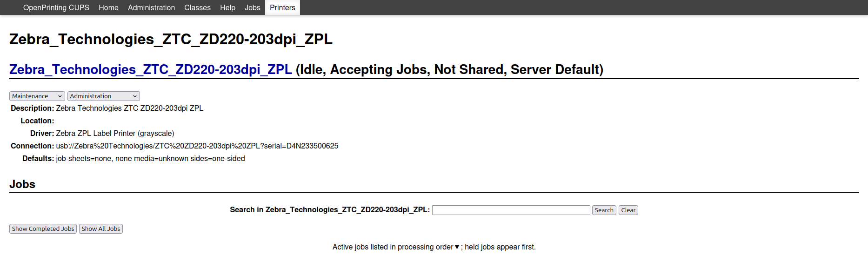Show Completed Jobs for this printer
The height and width of the screenshot is (256, 868).
[43, 229]
